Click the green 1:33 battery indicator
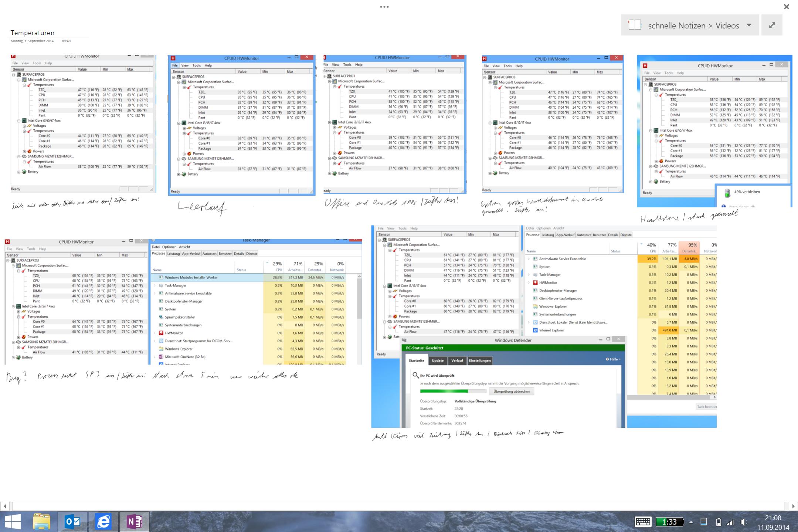798x532 pixels. [x=669, y=522]
